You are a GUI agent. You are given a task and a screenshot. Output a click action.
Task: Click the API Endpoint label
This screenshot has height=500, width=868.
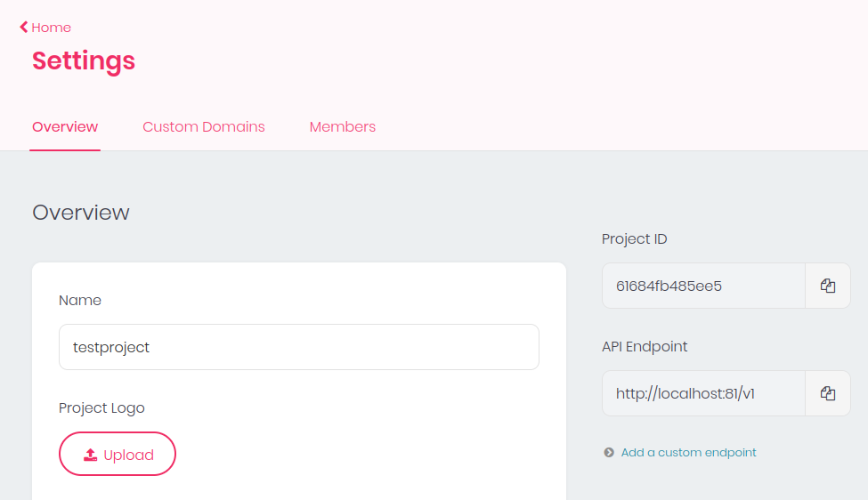pos(645,347)
